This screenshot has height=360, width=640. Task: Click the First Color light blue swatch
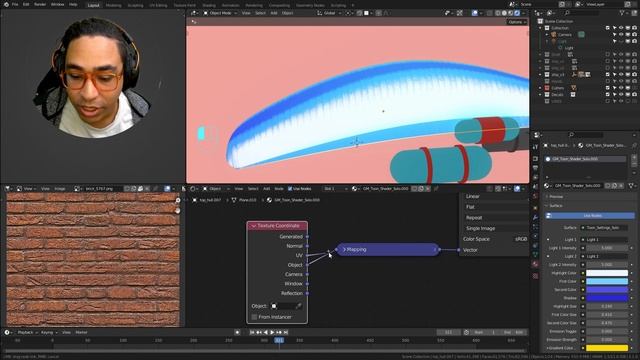[x=607, y=281]
